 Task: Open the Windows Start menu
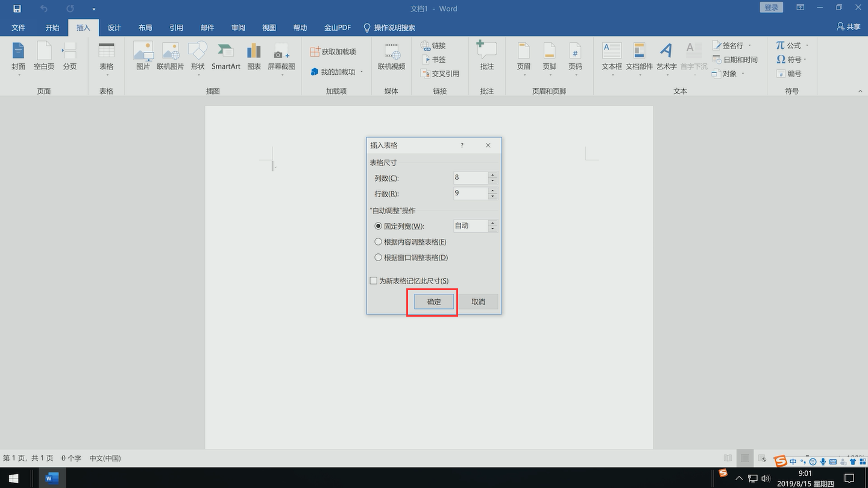[x=13, y=478]
